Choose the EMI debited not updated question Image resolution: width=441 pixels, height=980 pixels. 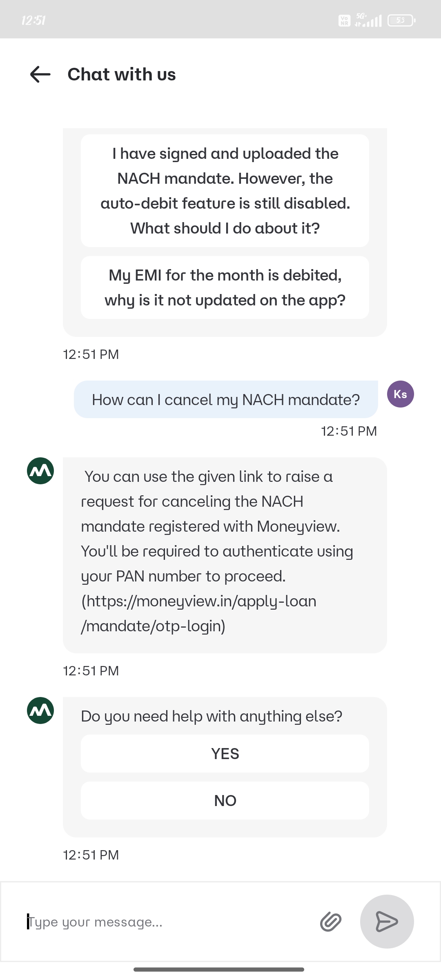tap(225, 287)
